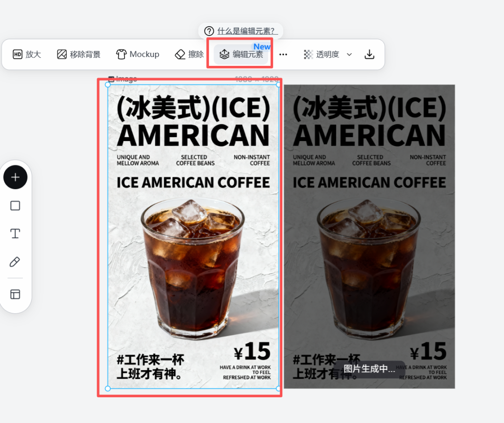Click the 透明度 toolbar item
Screen dimensions: 504x423
pyautogui.click(x=328, y=54)
